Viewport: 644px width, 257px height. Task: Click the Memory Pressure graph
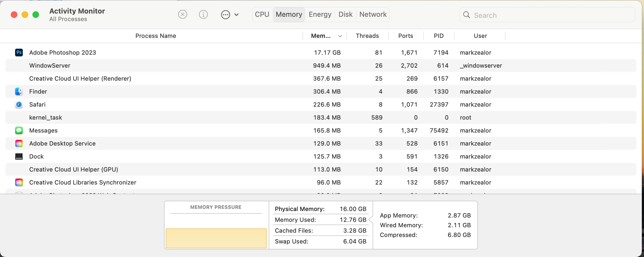tap(216, 238)
